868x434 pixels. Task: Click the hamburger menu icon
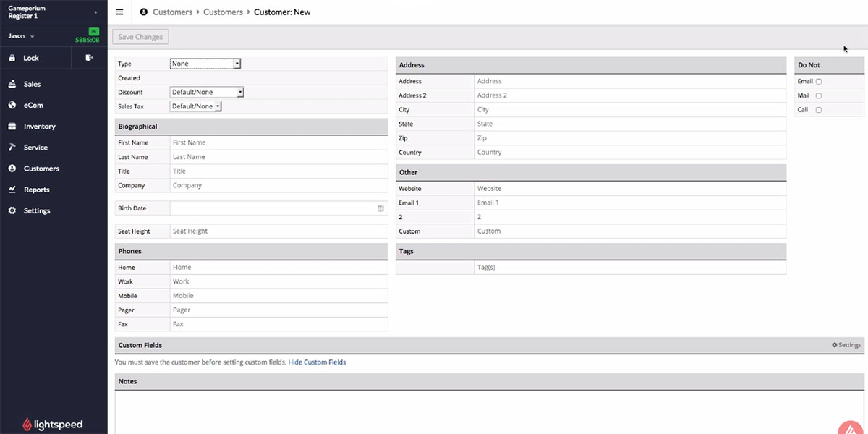tap(119, 12)
